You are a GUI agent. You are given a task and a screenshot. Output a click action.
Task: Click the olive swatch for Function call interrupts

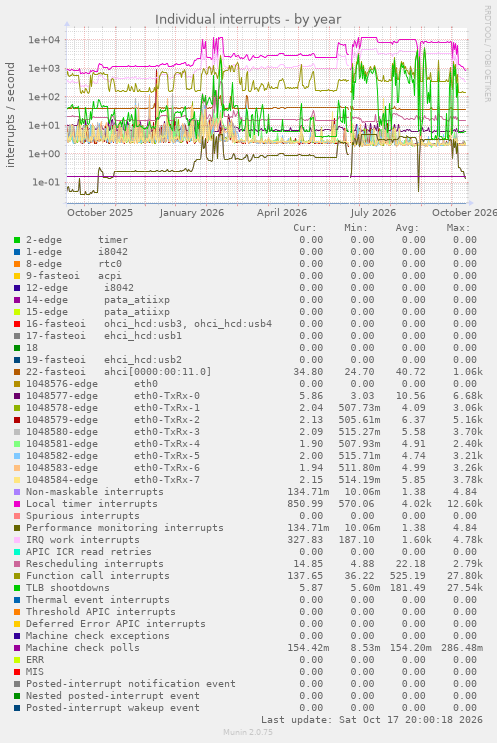click(x=17, y=576)
